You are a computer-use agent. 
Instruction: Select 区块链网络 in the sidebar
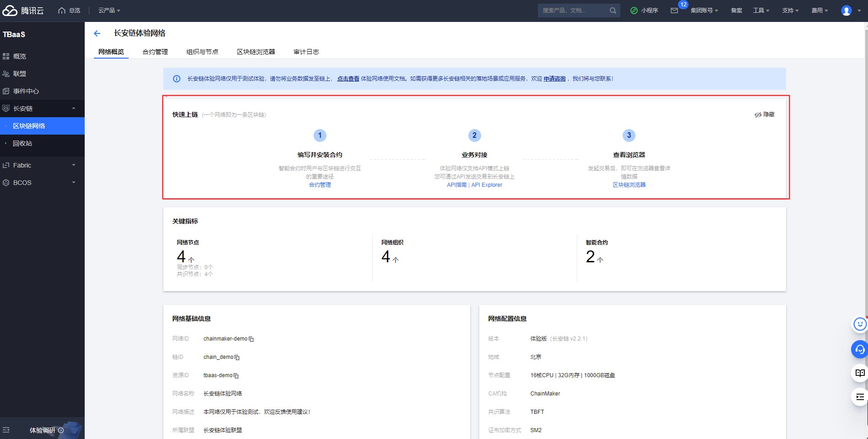click(42, 126)
